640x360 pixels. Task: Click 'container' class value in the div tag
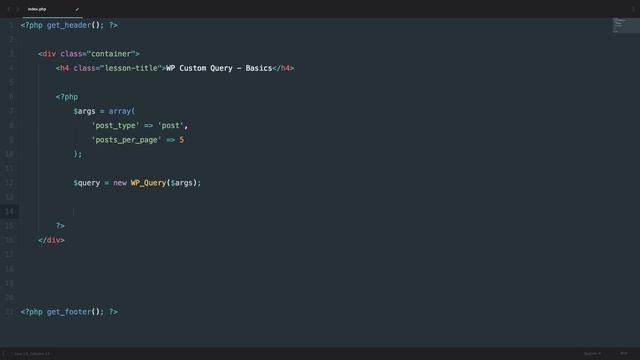[x=111, y=54]
